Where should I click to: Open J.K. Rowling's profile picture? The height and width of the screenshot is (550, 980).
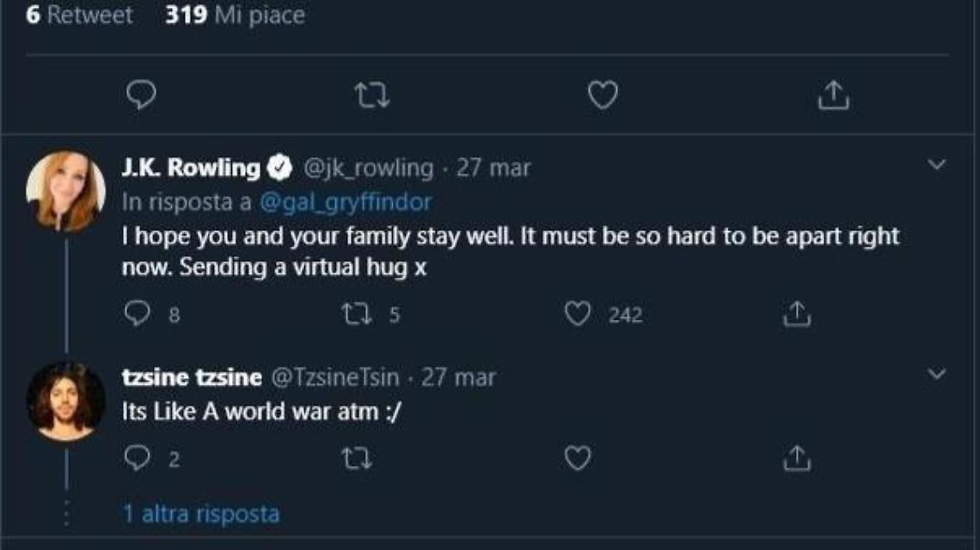[65, 191]
